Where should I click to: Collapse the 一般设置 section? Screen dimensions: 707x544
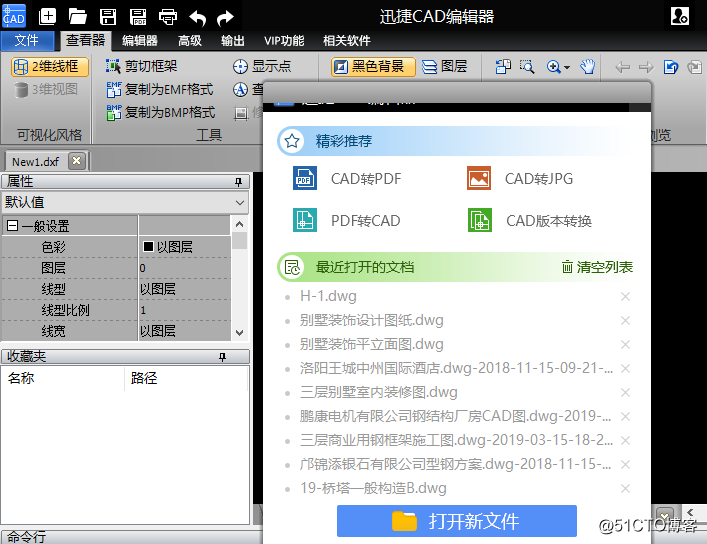[x=13, y=226]
